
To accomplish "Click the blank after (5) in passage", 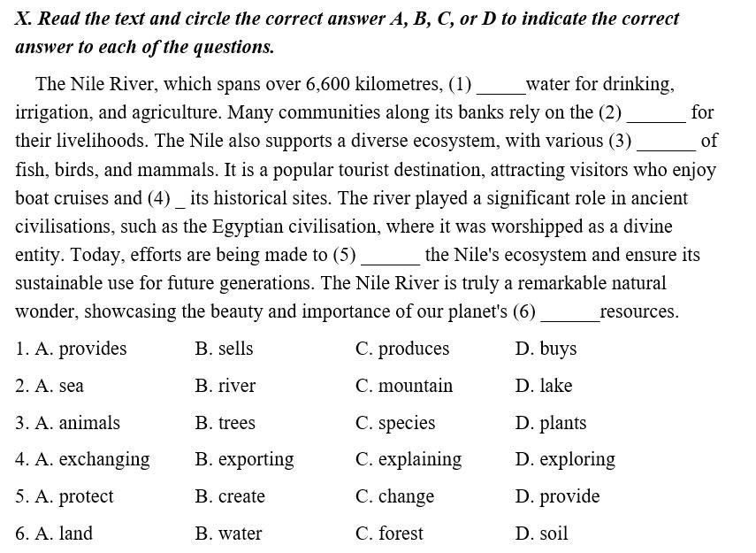I will point(390,257).
